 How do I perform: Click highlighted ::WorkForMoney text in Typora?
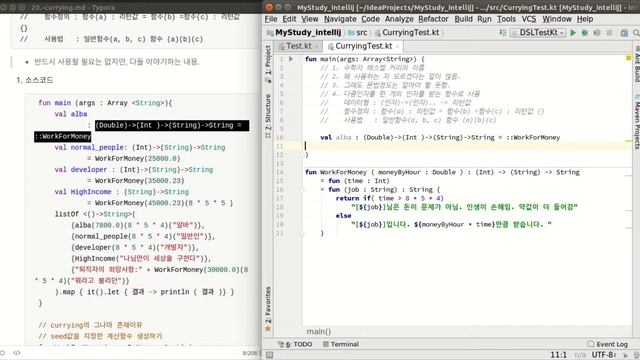point(62,136)
